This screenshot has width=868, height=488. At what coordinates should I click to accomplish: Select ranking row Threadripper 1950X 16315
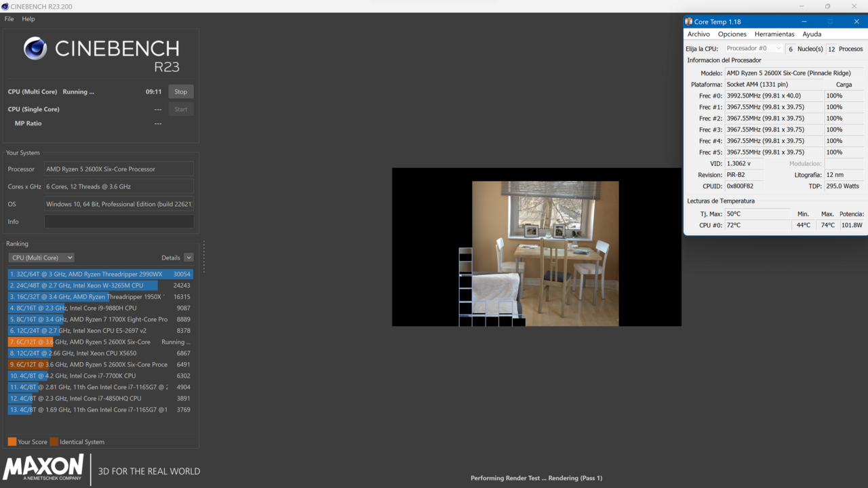click(100, 297)
